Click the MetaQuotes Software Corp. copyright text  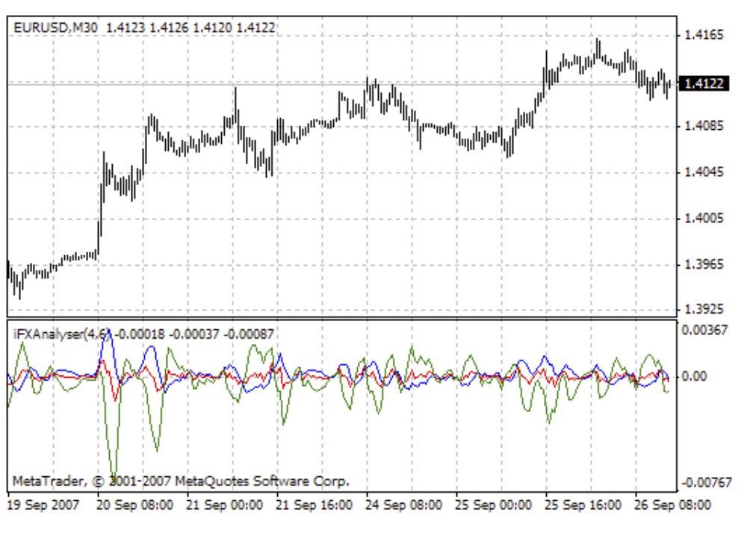point(181,481)
